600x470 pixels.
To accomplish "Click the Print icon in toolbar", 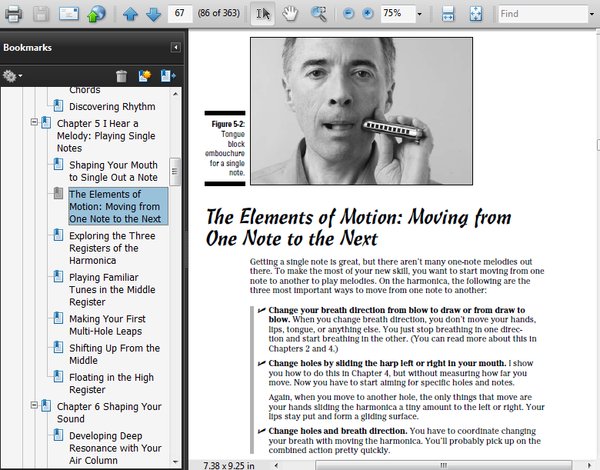I will (x=13, y=14).
